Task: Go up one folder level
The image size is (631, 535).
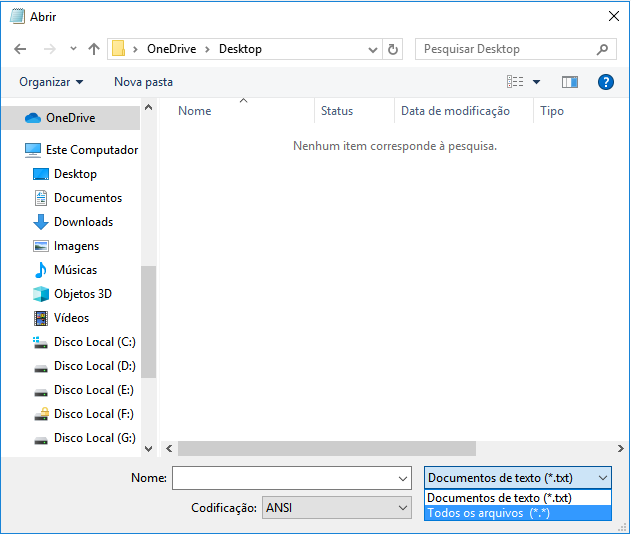Action: [x=94, y=49]
